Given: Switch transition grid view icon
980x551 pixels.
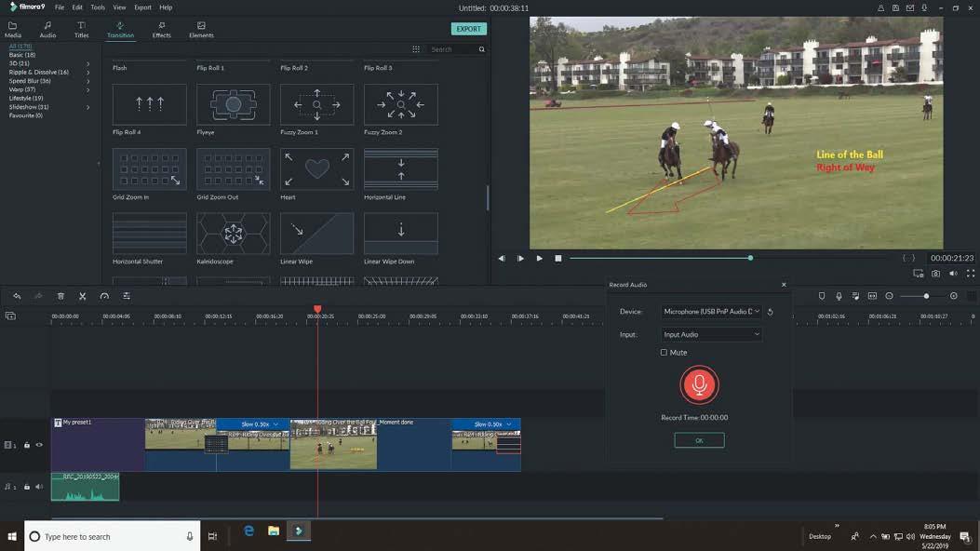Looking at the screenshot, I should pyautogui.click(x=416, y=49).
